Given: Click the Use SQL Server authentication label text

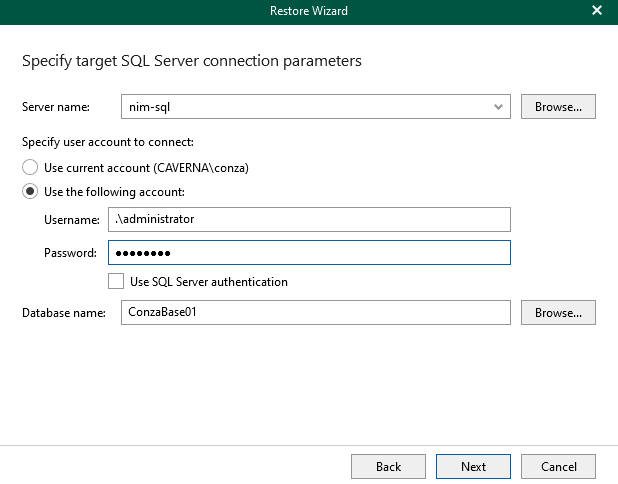Looking at the screenshot, I should (209, 282).
